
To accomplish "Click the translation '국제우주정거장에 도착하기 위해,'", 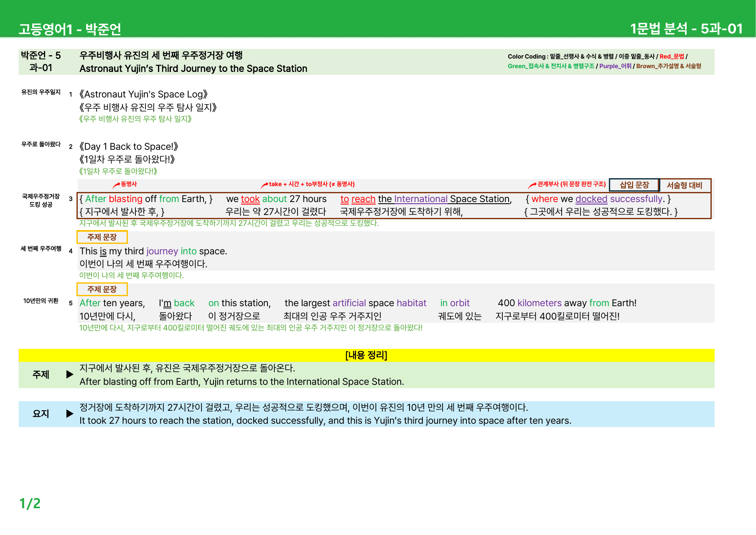I will [402, 212].
